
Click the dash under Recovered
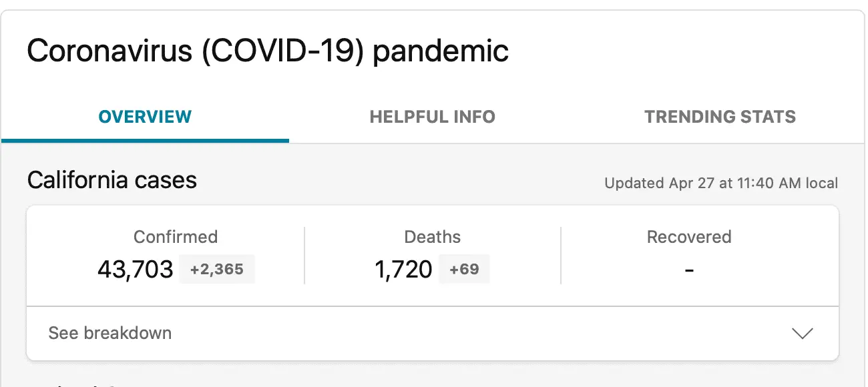coord(689,270)
